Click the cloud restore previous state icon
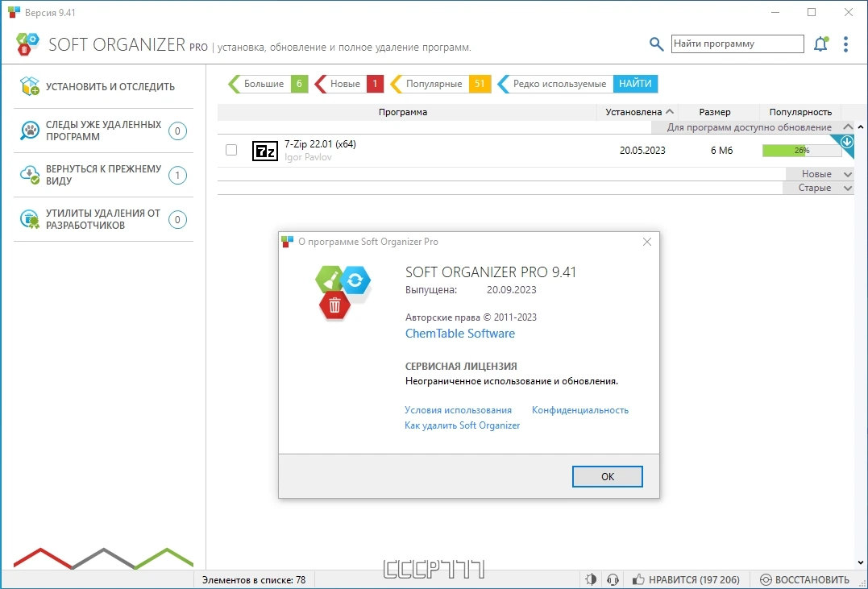The image size is (868, 589). [30, 175]
